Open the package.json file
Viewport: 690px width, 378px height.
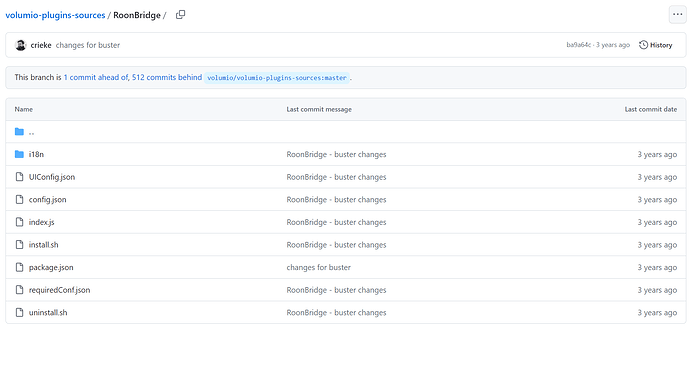tap(51, 267)
